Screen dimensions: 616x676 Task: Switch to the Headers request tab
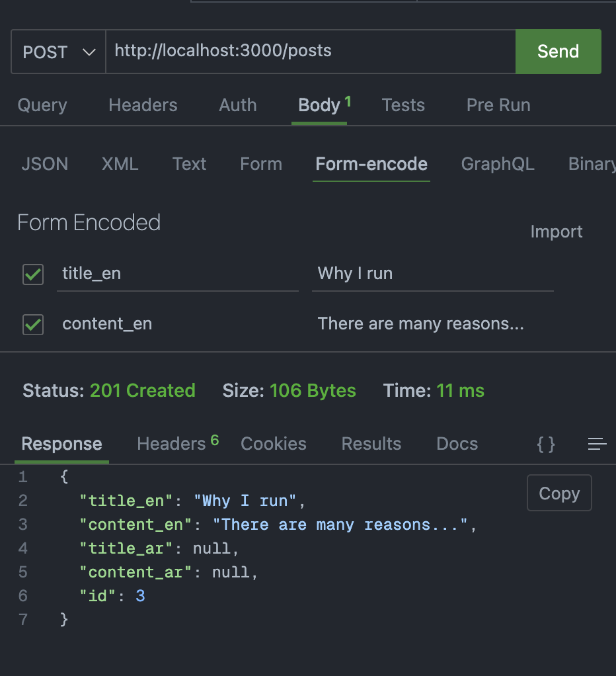142,105
